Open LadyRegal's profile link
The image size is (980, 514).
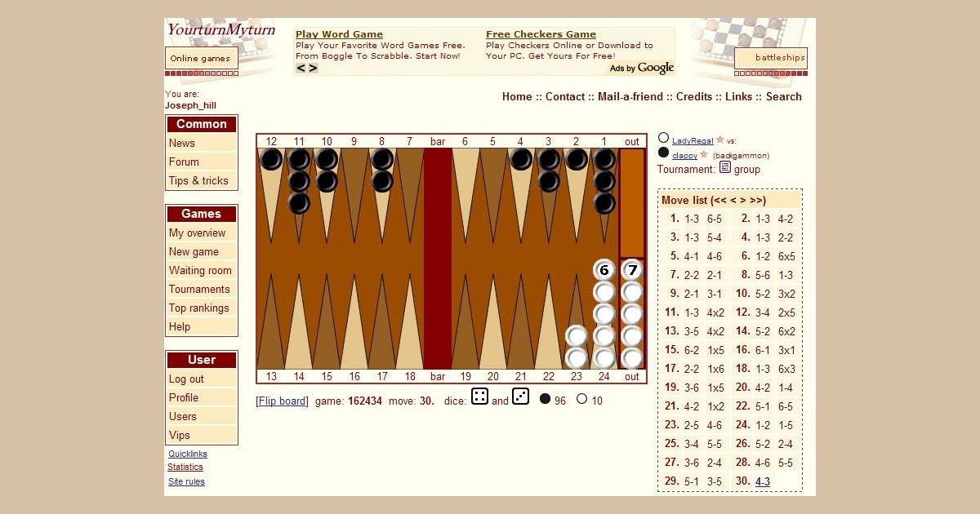point(693,141)
